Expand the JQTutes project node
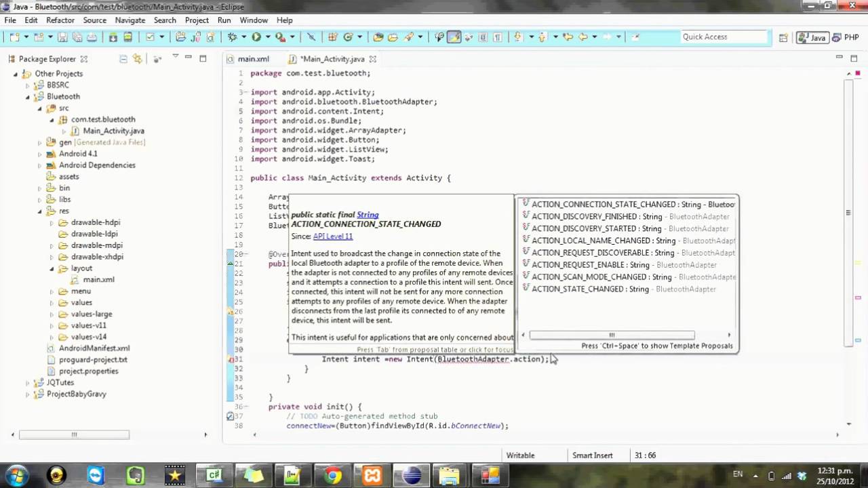This screenshot has width=868, height=488. point(28,383)
